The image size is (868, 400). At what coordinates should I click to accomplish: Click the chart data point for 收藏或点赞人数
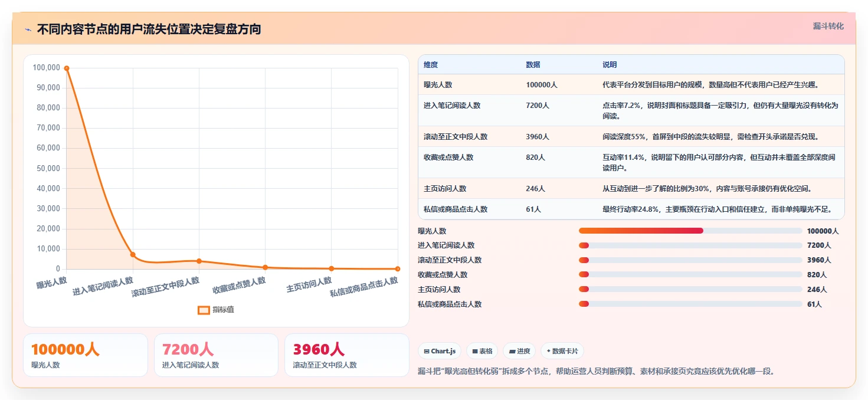click(266, 267)
